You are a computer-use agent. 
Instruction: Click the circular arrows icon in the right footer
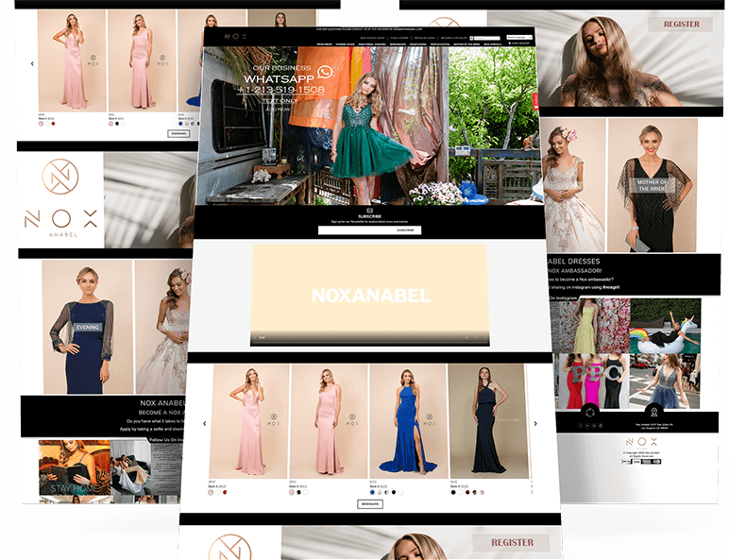[x=590, y=412]
